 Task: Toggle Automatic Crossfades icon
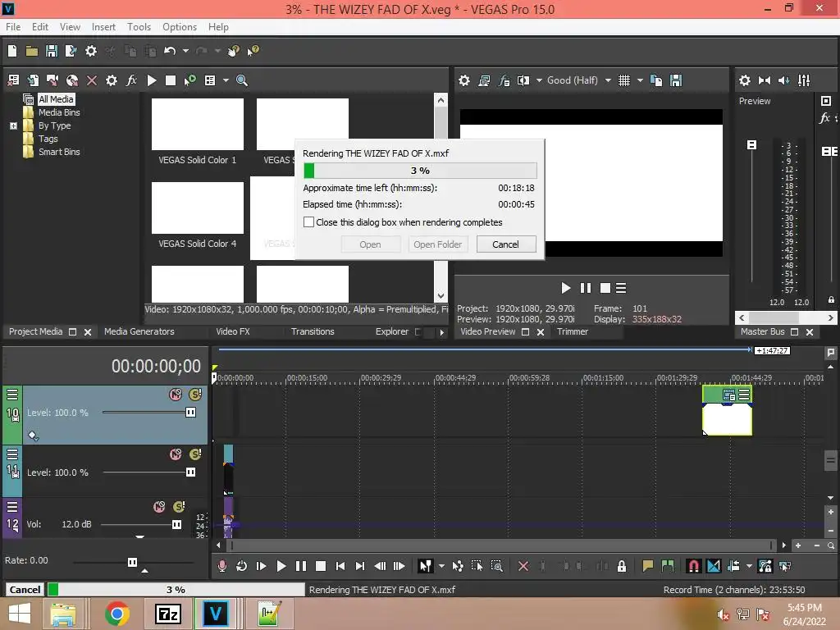click(714, 566)
